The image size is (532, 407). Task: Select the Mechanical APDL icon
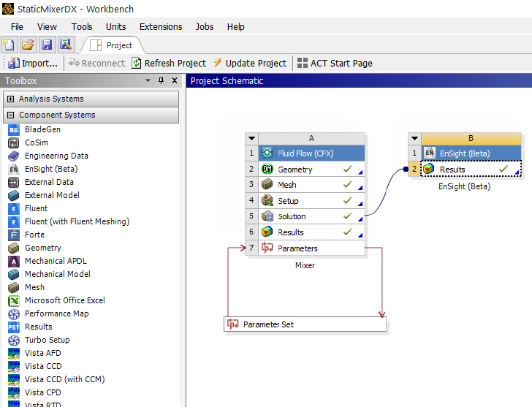pyautogui.click(x=14, y=261)
